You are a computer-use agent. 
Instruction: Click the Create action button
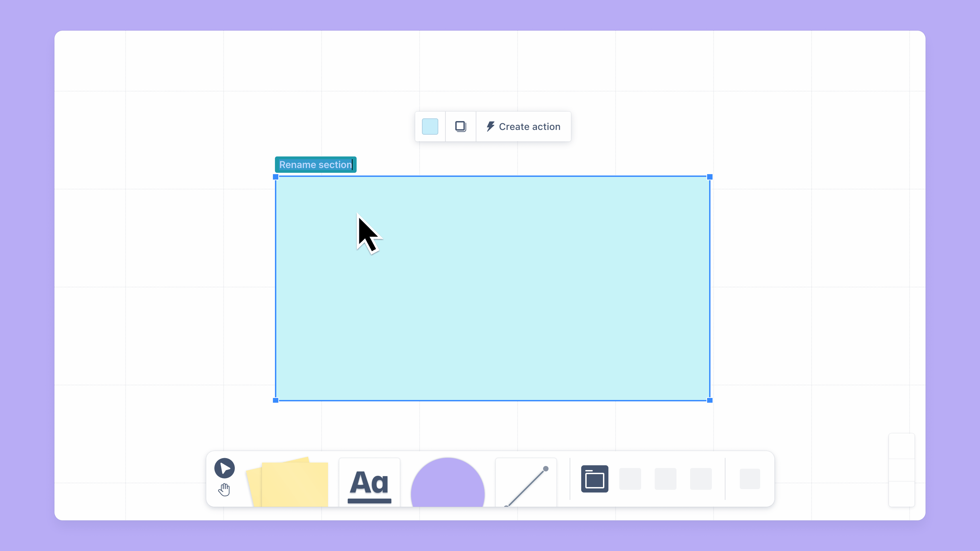click(x=524, y=127)
